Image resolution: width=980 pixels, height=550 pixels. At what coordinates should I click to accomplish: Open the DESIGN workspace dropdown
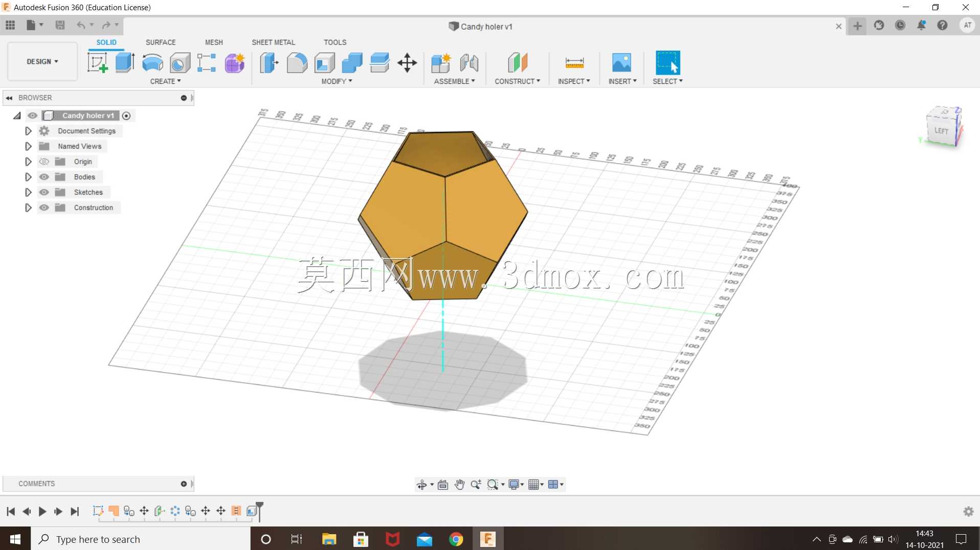click(42, 61)
